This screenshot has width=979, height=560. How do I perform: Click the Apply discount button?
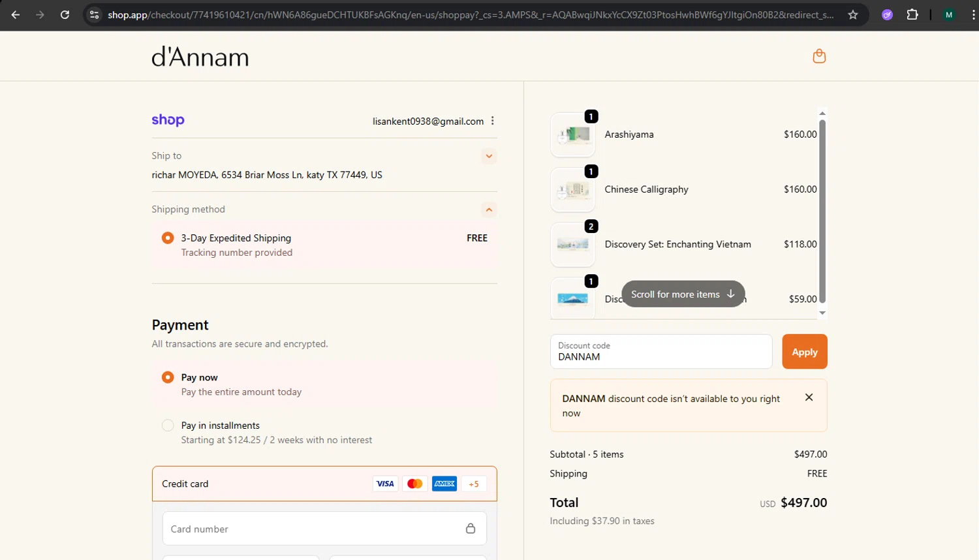(x=805, y=352)
